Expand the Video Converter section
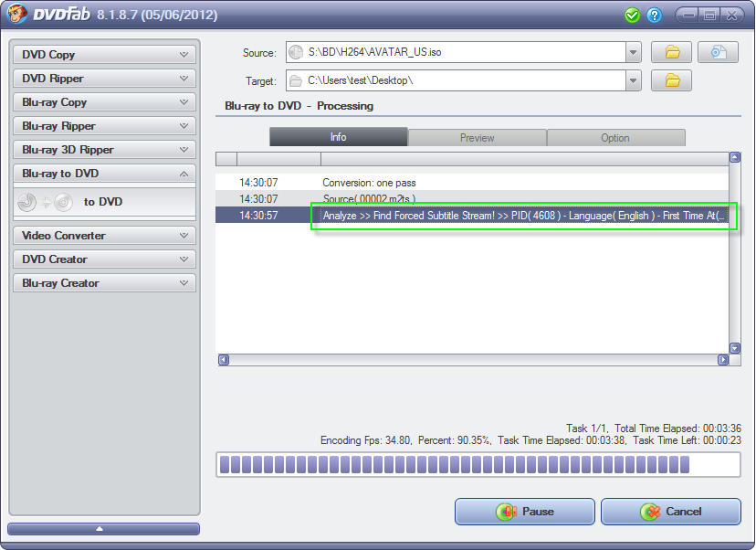 coord(104,236)
